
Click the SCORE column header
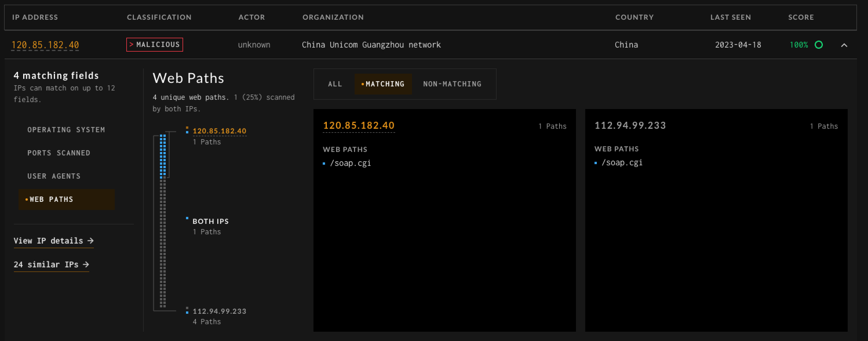click(x=800, y=17)
